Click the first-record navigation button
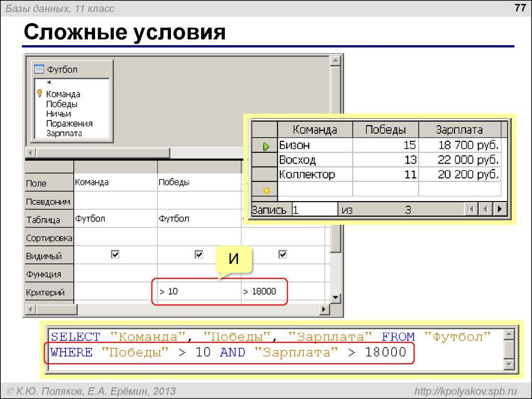The width and height of the screenshot is (532, 399). [x=470, y=209]
